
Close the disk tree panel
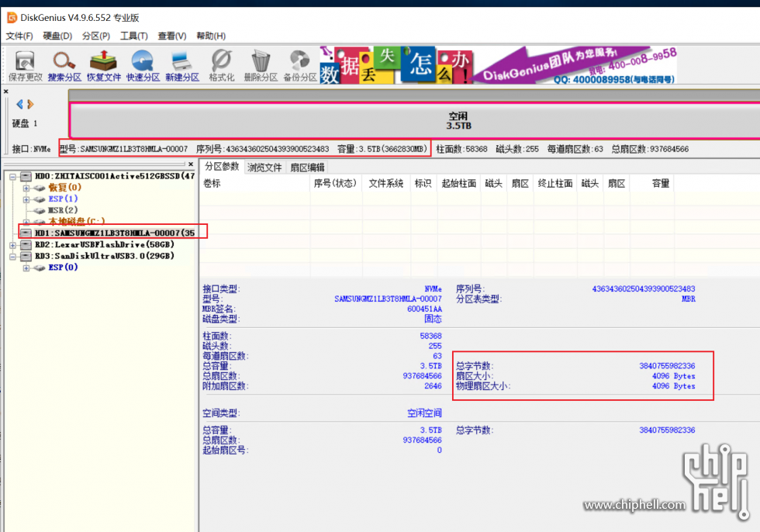tap(191, 164)
